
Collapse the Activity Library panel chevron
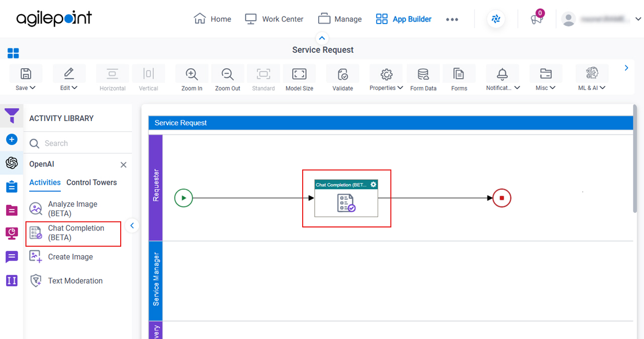132,225
